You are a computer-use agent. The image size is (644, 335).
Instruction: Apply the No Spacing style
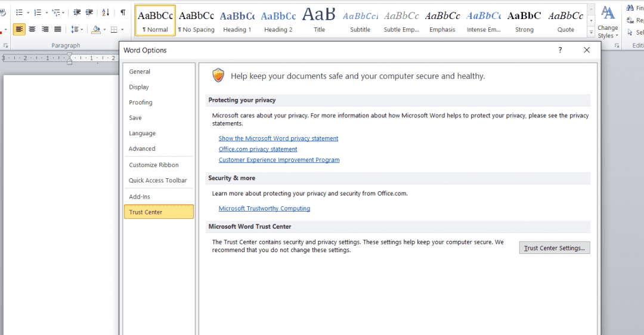[x=196, y=20]
